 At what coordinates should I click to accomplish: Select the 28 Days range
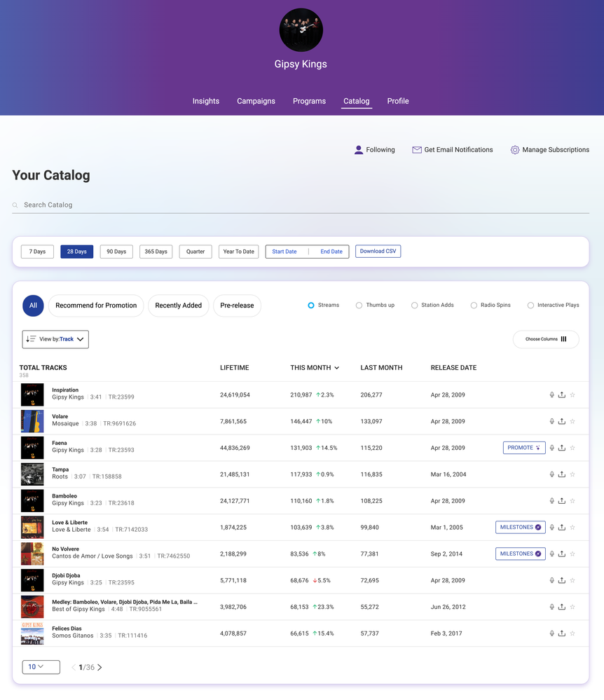click(x=77, y=252)
